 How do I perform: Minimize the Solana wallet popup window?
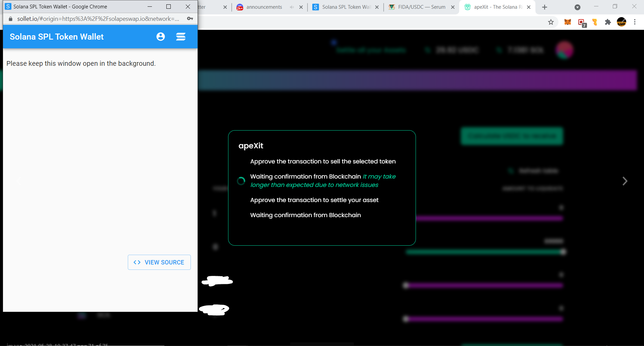150,6
